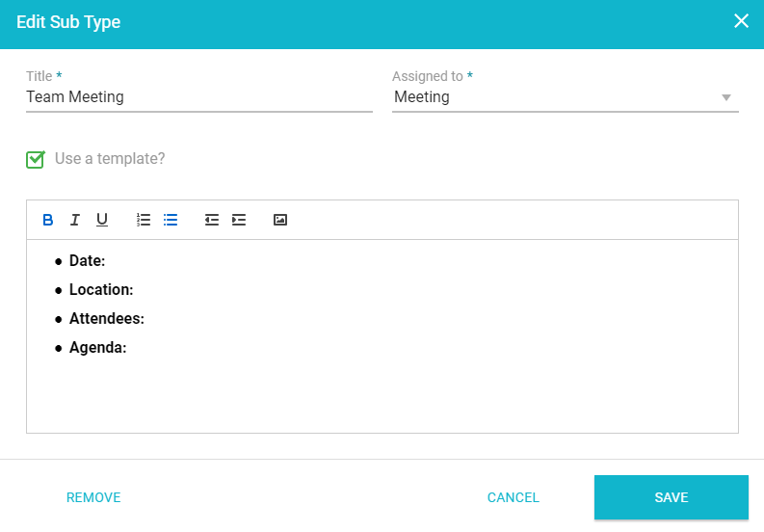This screenshot has width=764, height=532.
Task: Cancel editing the sub type
Action: coord(513,497)
